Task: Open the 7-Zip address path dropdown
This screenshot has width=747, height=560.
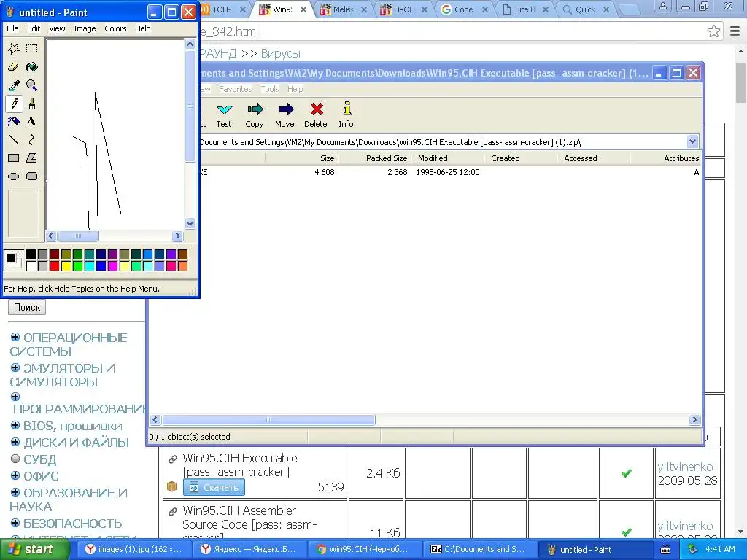Action: click(693, 141)
